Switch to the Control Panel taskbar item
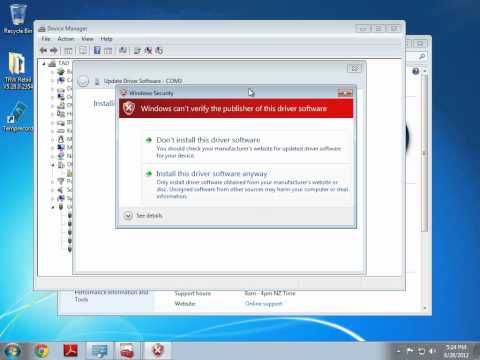 point(100,350)
